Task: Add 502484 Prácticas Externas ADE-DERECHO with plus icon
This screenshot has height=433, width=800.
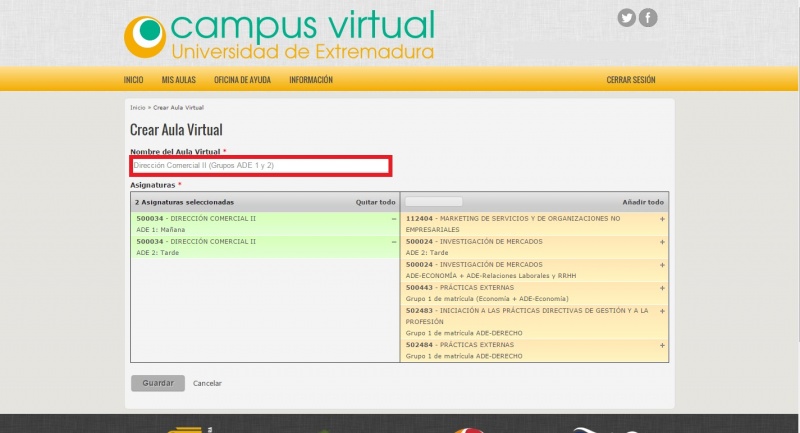Action: (x=662, y=345)
